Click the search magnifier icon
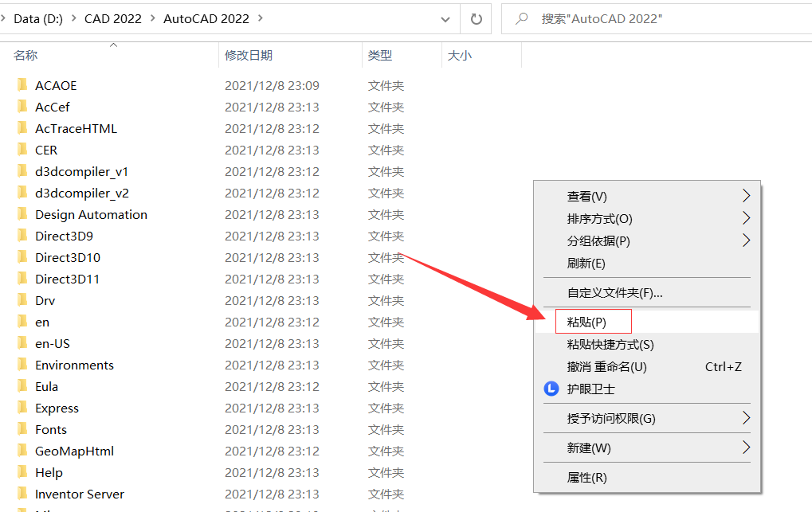The height and width of the screenshot is (512, 812). pos(521,18)
